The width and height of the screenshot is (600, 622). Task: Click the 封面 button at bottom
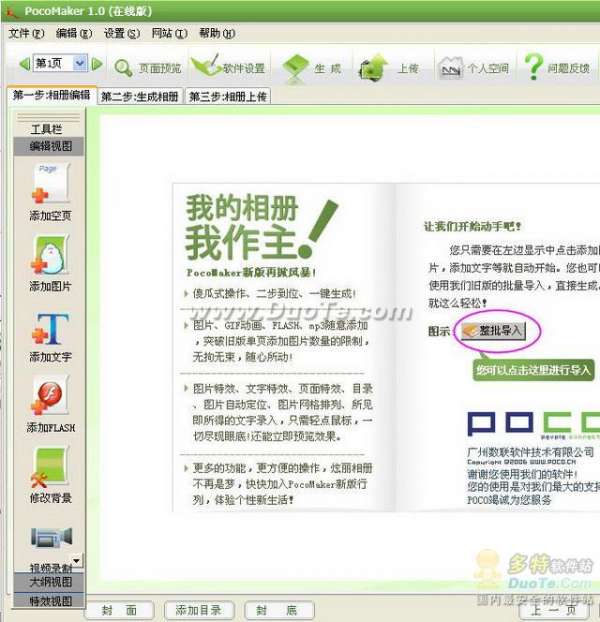(x=121, y=610)
